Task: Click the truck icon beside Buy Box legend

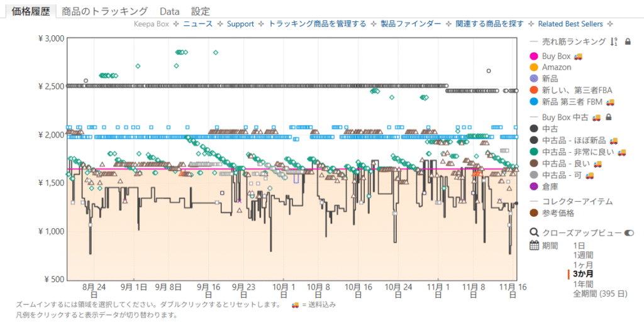Action: pos(578,57)
